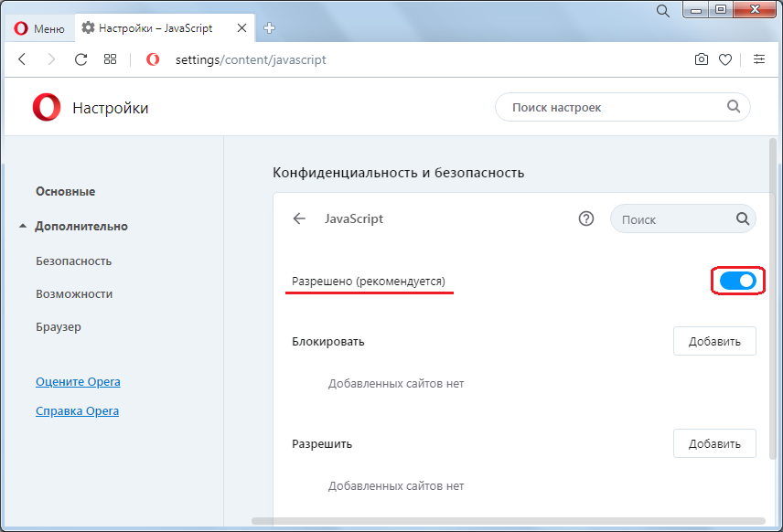The height and width of the screenshot is (532, 783).
Task: Go back with browser back arrow
Action: (x=22, y=59)
